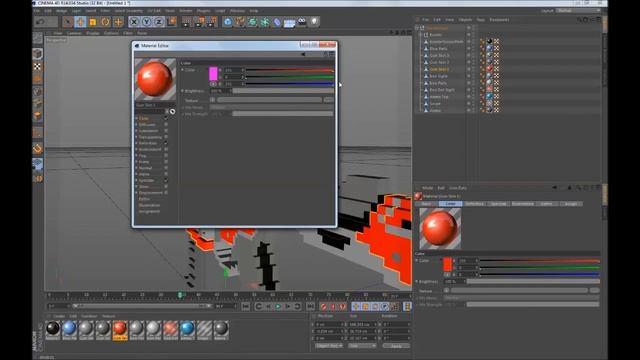Click the Enable Snap icon in sidebar

(x=38, y=148)
